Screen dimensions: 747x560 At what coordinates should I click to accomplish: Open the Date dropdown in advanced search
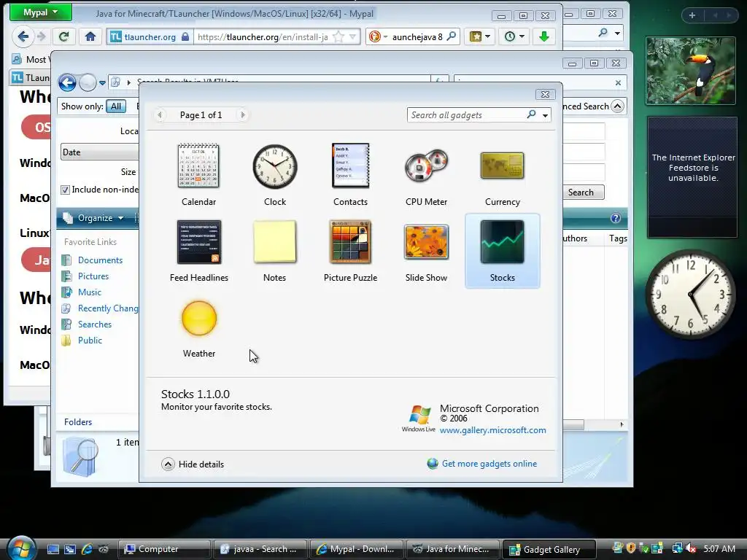[99, 152]
